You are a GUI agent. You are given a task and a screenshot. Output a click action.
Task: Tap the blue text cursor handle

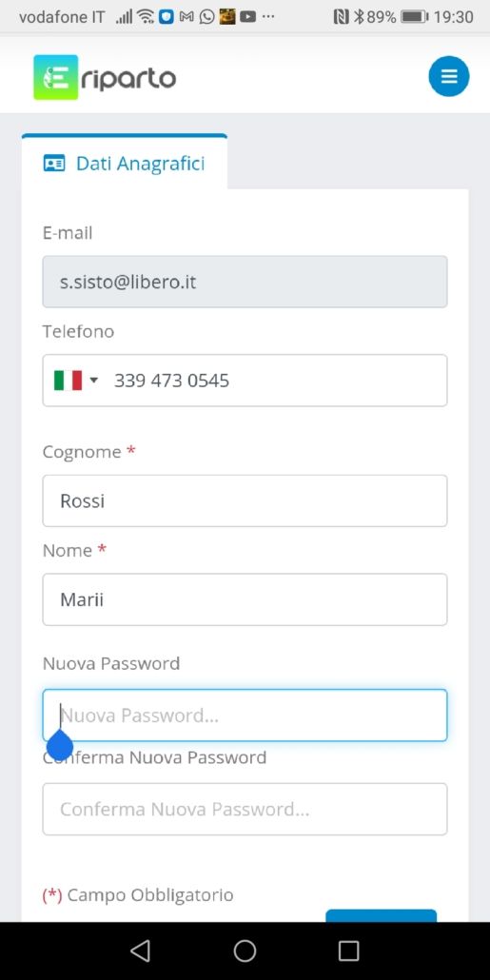coord(60,745)
